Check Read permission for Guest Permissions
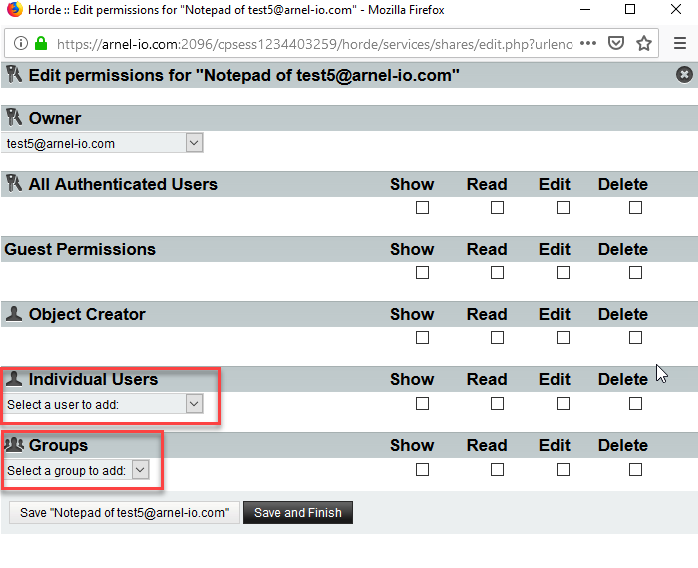Image resolution: width=698 pixels, height=568 pixels. coord(497,273)
